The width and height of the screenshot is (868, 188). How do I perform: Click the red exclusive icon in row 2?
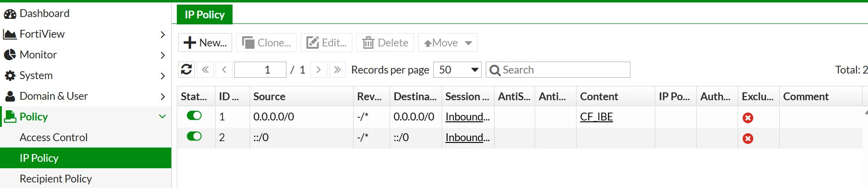click(748, 138)
